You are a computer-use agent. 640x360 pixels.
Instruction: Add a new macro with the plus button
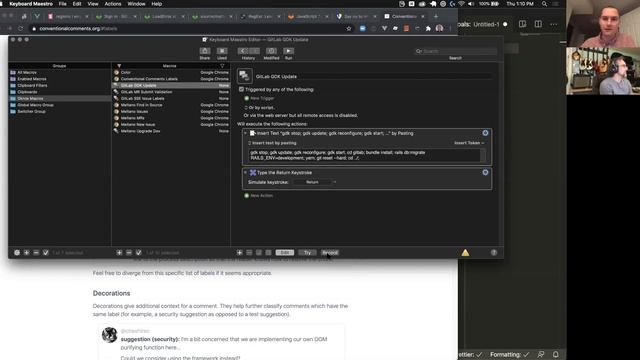coord(119,253)
